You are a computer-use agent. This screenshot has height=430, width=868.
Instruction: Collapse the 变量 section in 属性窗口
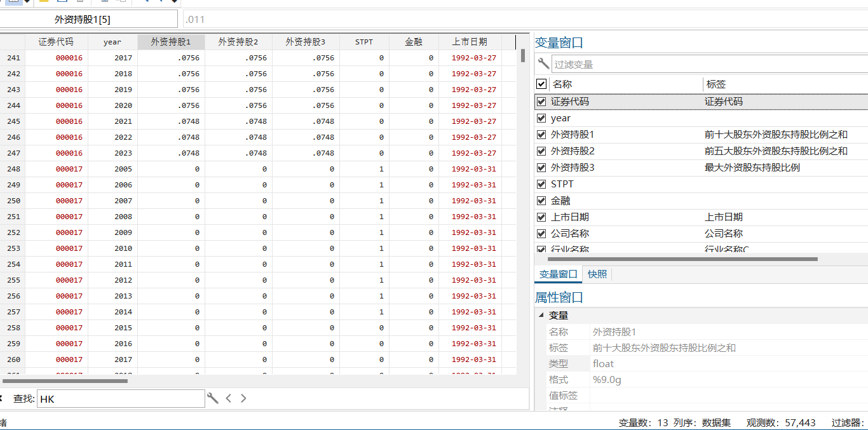click(x=541, y=315)
